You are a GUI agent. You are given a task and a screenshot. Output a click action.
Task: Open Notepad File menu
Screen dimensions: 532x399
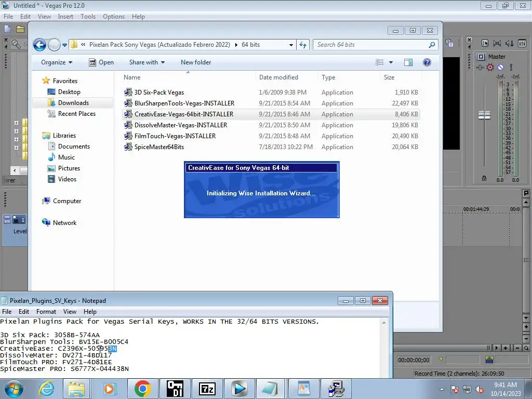(7, 312)
